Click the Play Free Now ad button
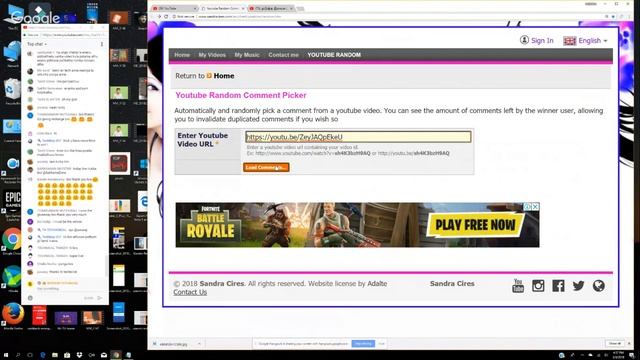Viewport: 640px width, 360px height. click(476, 225)
